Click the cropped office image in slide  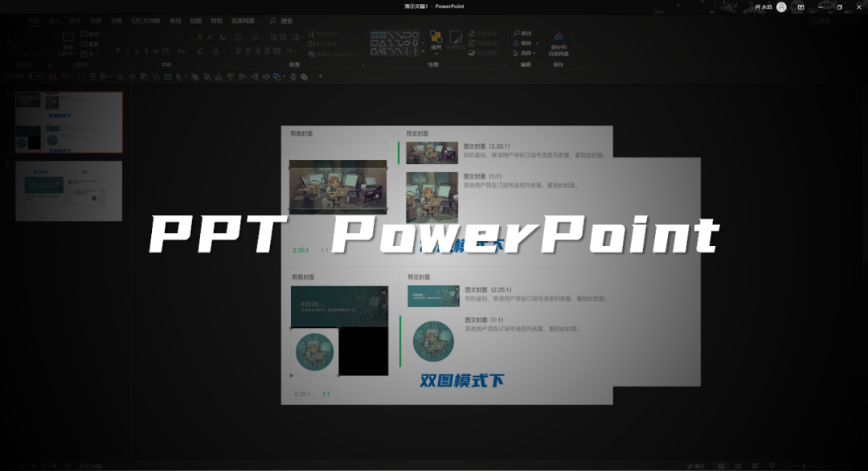pos(338,187)
